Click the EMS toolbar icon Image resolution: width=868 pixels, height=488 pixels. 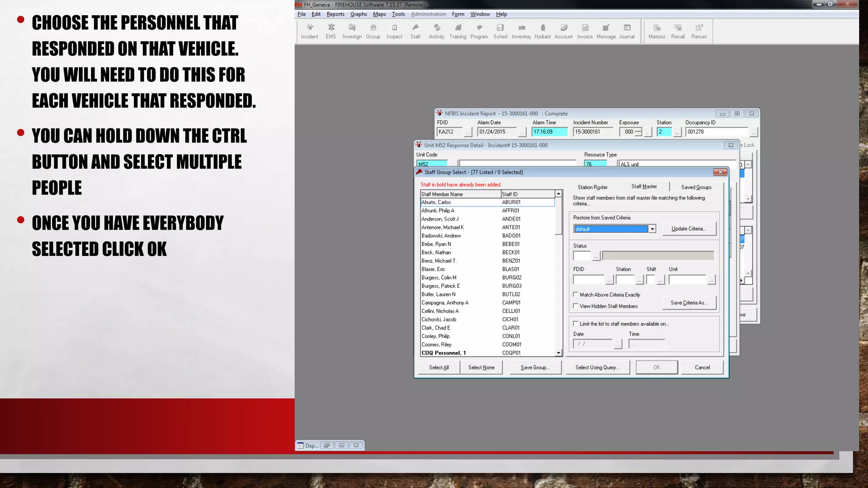click(x=331, y=31)
